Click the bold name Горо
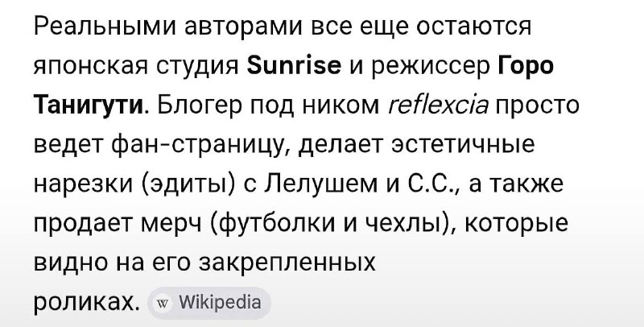The width and height of the screenshot is (644, 327). click(526, 67)
